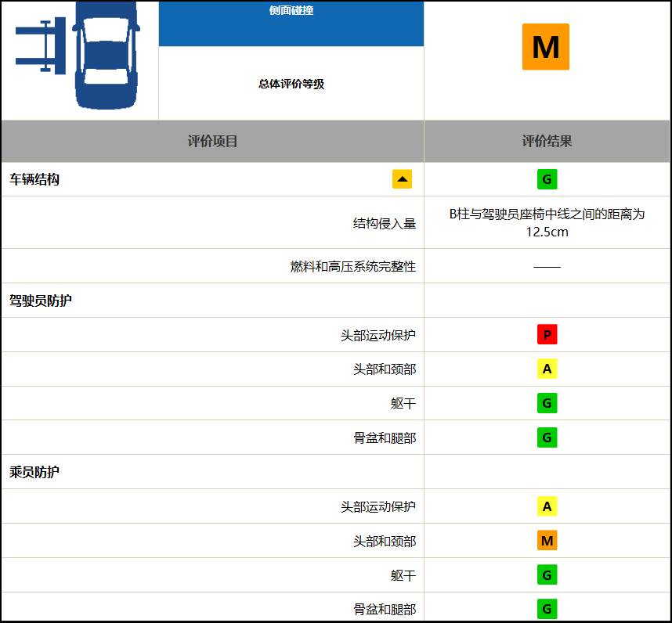Collapse the 车辆结构 section with yellow arrow
Viewport: 672px width, 623px height.
(402, 179)
